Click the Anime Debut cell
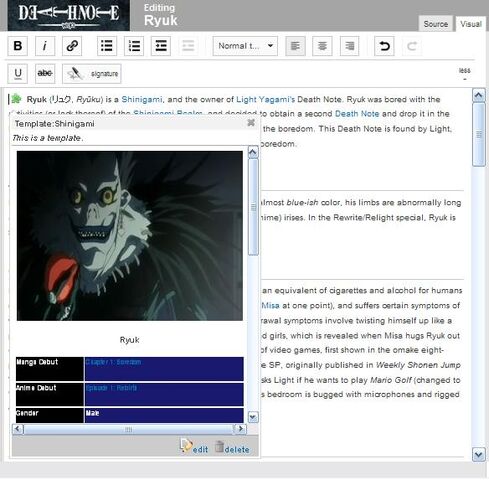The width and height of the screenshot is (489, 480). point(50,394)
